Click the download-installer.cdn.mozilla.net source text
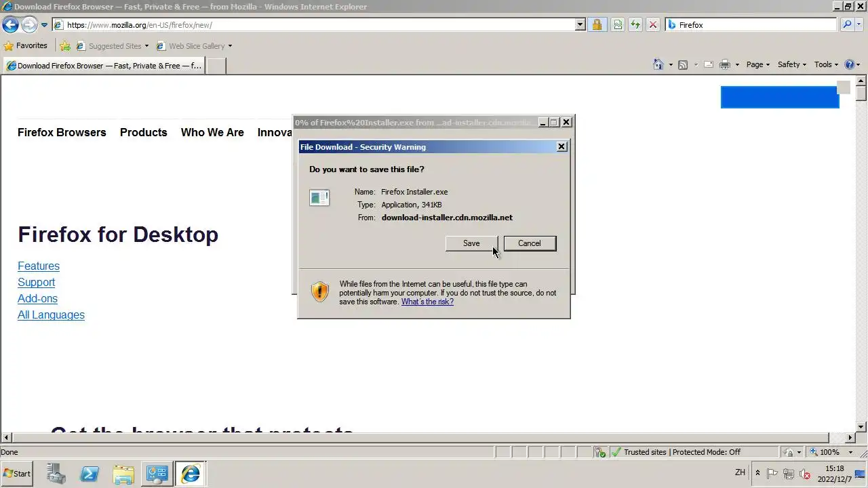The image size is (868, 488). 447,218
